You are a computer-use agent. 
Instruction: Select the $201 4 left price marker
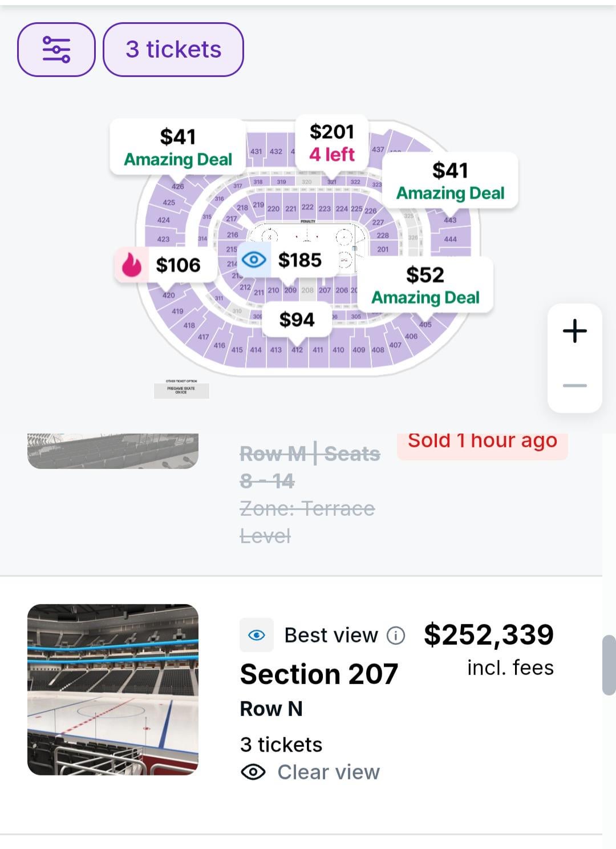tap(332, 143)
